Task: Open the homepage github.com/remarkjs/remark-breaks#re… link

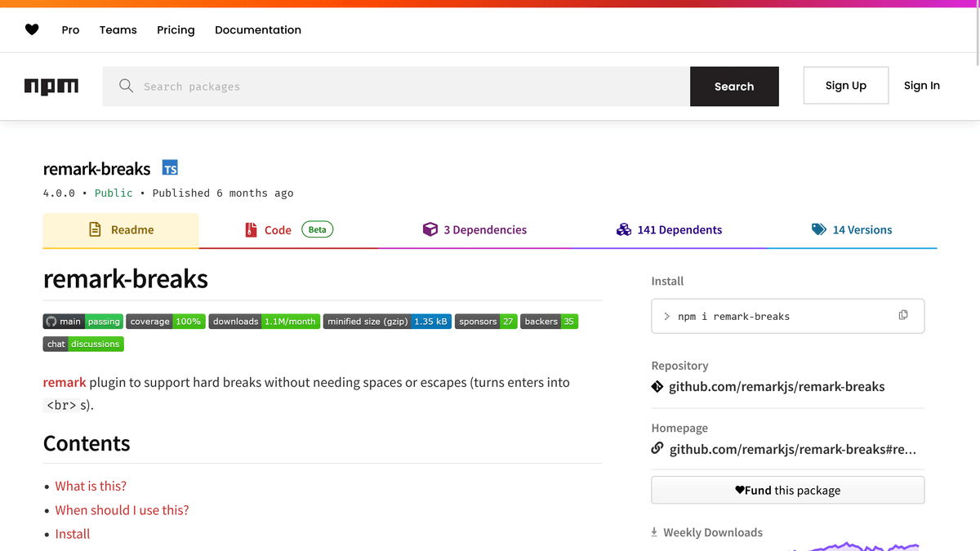Action: coord(793,449)
